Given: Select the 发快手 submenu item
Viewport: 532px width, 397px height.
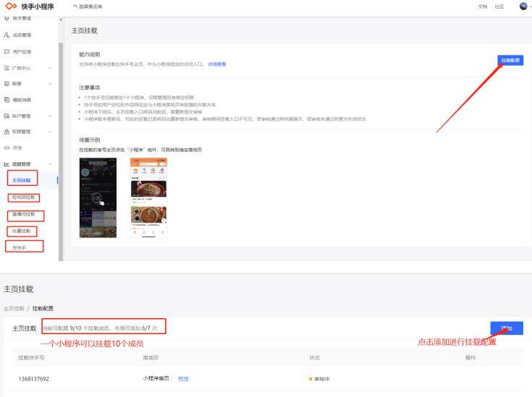Looking at the screenshot, I should click(19, 248).
